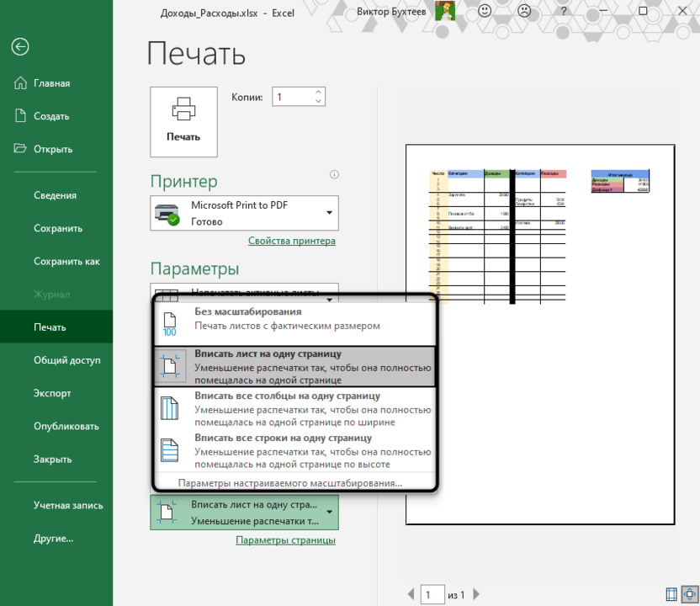This screenshot has height=606, width=700.
Task: Open Параметры страницы link
Action: (x=285, y=540)
